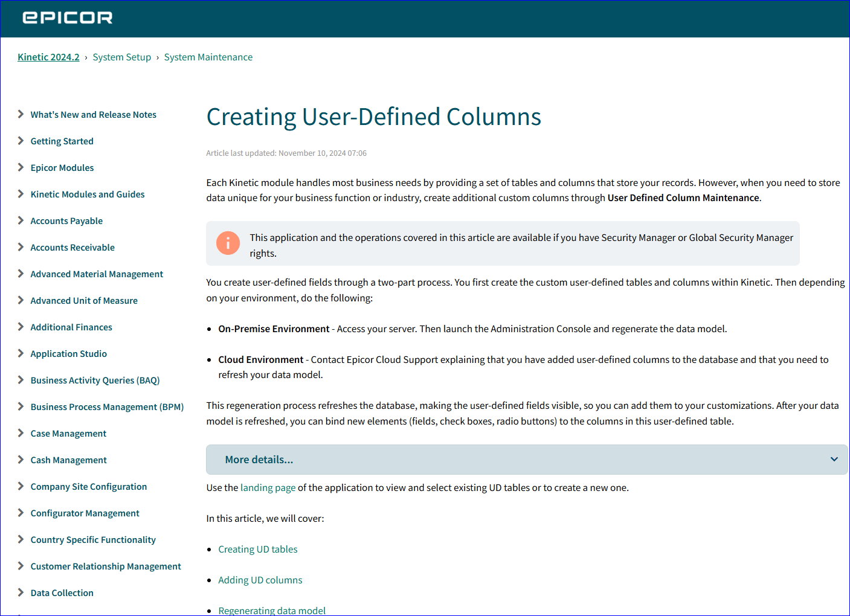
Task: Expand What's New and Release Notes chevron
Action: (21, 114)
